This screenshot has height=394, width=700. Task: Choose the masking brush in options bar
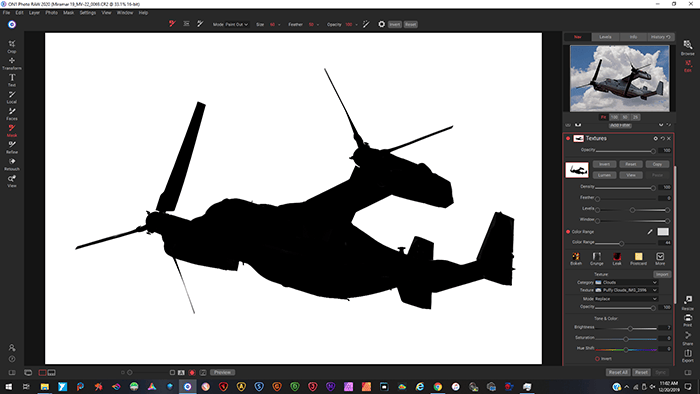[x=172, y=24]
